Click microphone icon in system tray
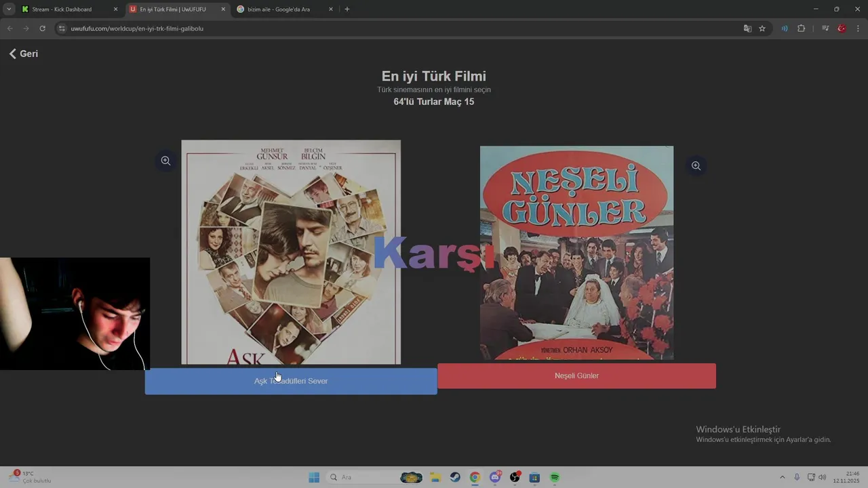 pos(797,477)
